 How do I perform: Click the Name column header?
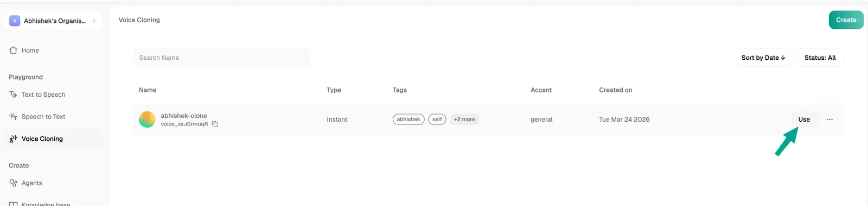pos(148,90)
